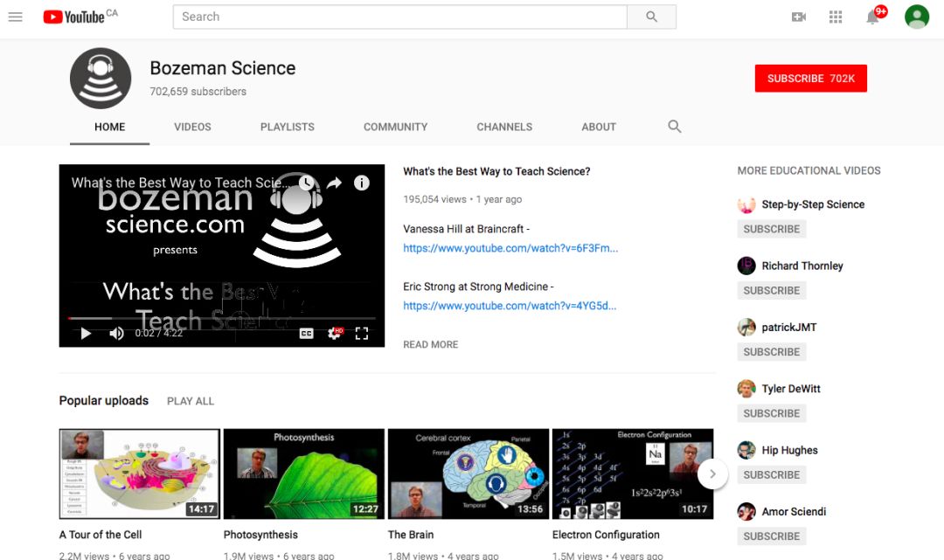
Task: Open Hip Hughes channel avatar
Action: pyautogui.click(x=746, y=450)
